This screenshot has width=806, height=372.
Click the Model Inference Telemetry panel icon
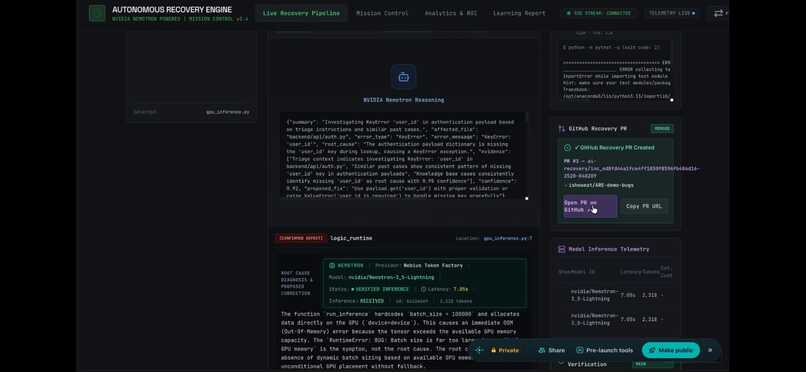point(562,249)
